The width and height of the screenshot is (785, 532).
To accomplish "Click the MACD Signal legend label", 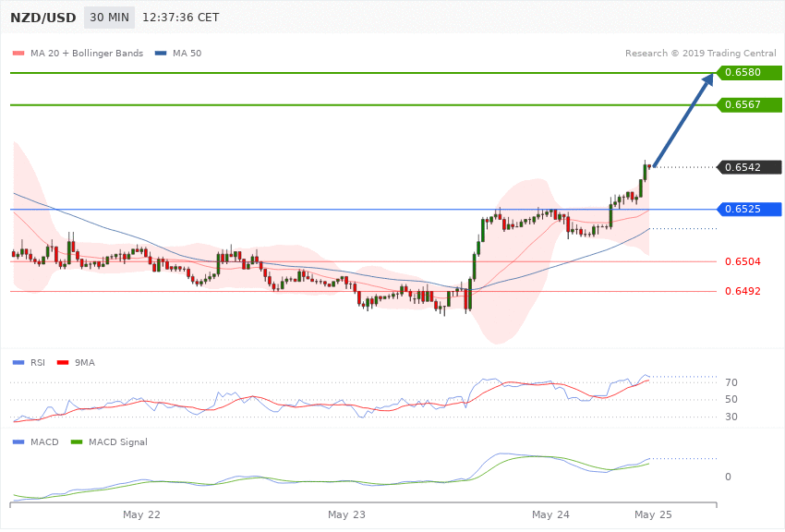I will 117,441.
